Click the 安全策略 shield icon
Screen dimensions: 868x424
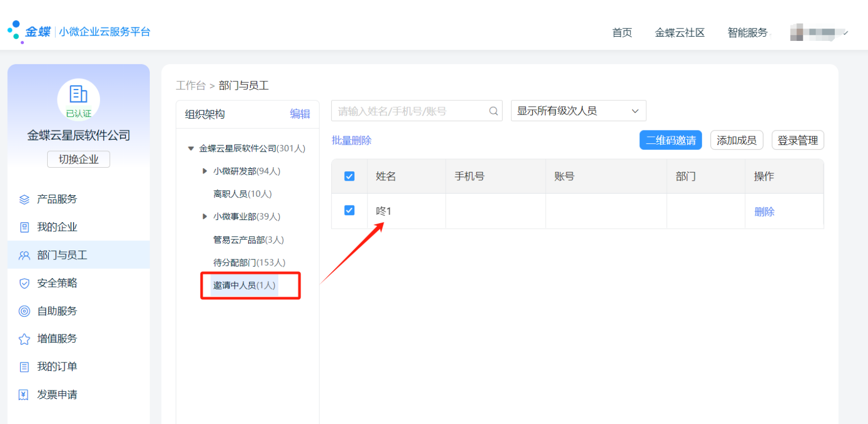pyautogui.click(x=24, y=283)
